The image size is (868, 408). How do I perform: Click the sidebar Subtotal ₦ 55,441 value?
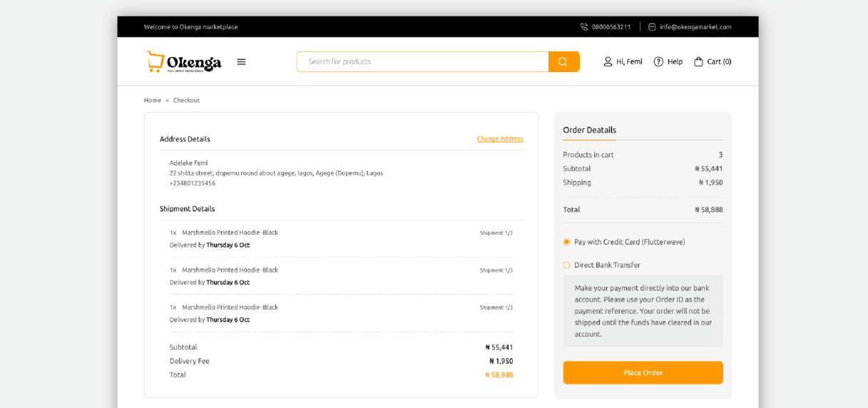click(708, 169)
